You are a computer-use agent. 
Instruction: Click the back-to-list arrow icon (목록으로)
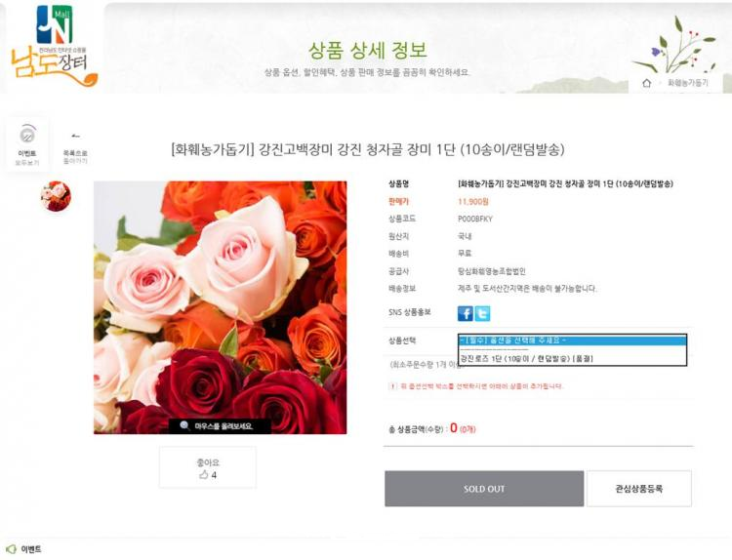click(x=75, y=137)
